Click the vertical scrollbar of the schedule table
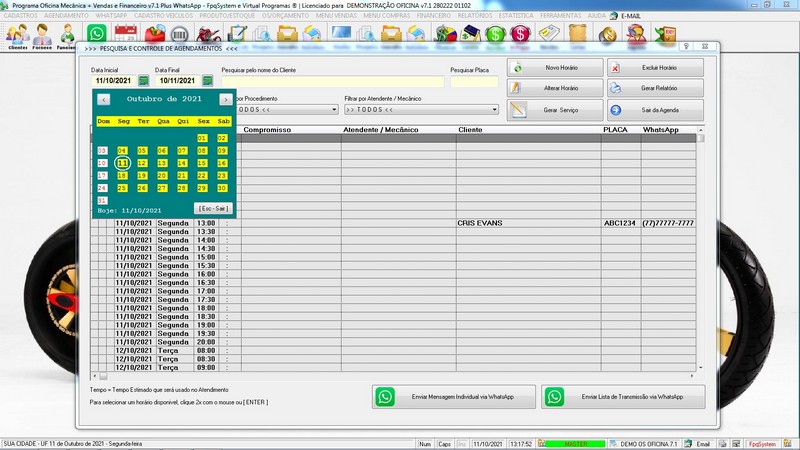800x450 pixels. pos(701,248)
